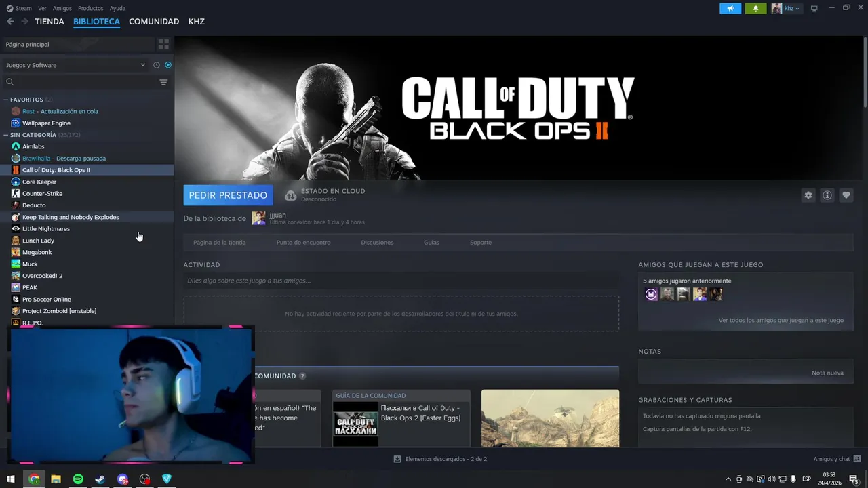Open the downloads manager icon in footer
This screenshot has height=488, width=868.
tap(397, 459)
